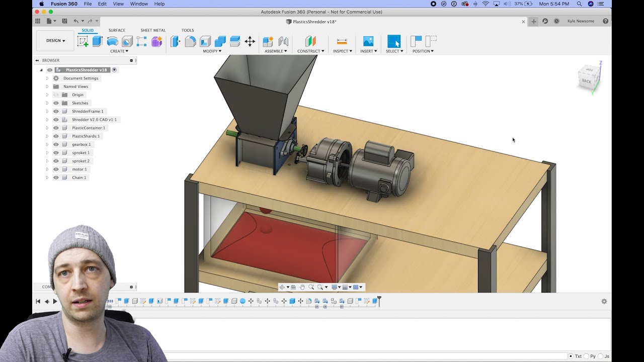Open the DESIGN workspace dropdown

(55, 41)
